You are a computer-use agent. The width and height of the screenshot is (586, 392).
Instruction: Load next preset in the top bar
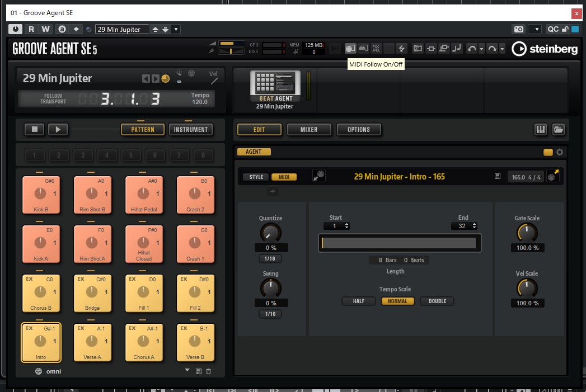pos(166,30)
